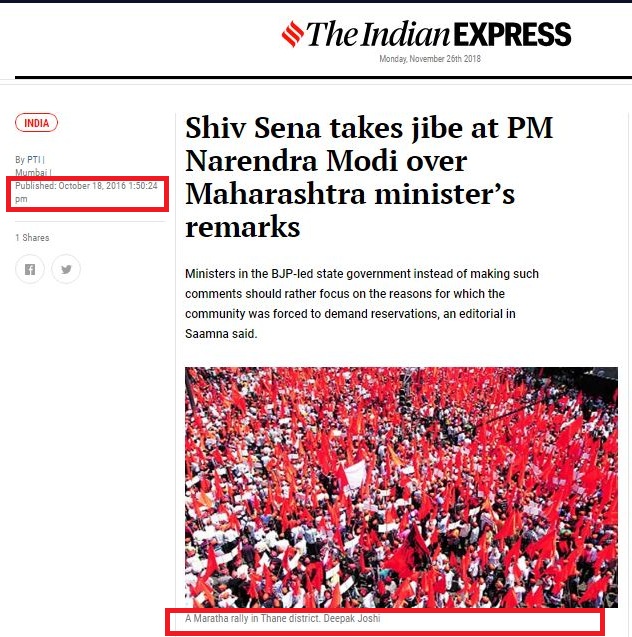Click the bold EXPRESS masthead word
The height and width of the screenshot is (637, 632).
pos(512,34)
